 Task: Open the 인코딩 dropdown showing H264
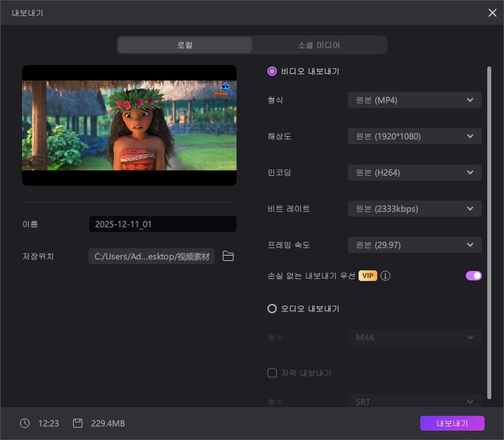(415, 172)
